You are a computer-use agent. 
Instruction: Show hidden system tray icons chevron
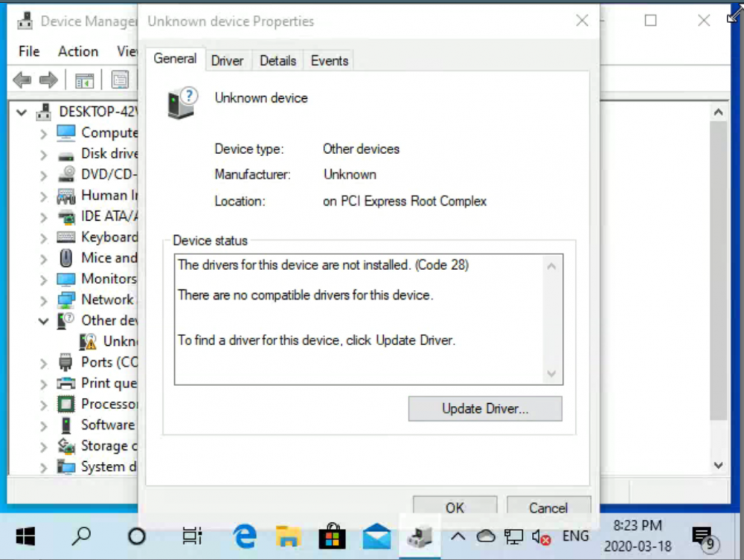click(458, 536)
